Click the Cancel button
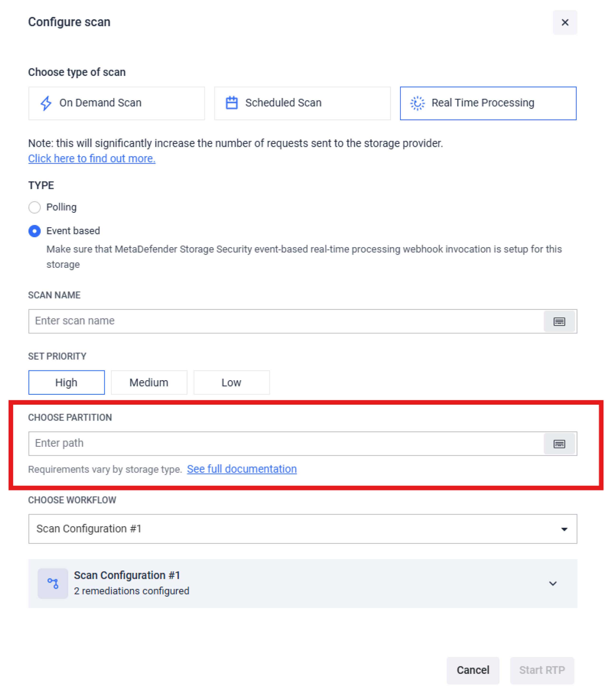608x700 pixels. point(473,670)
